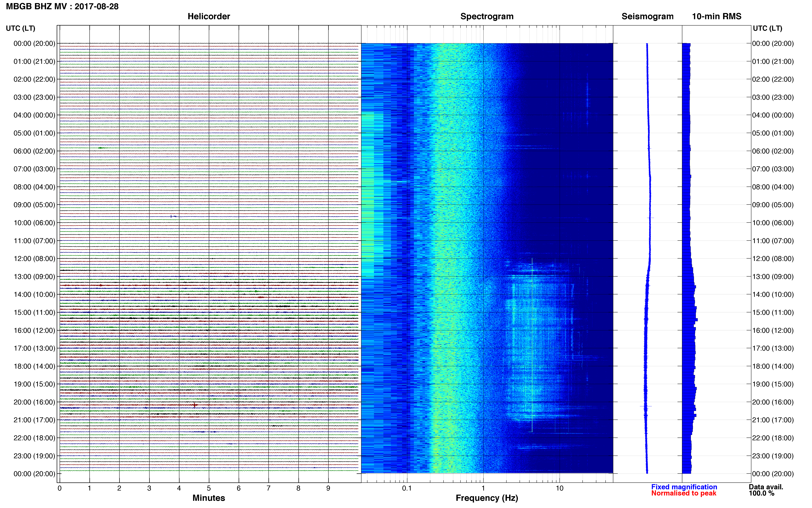
Task: Click '01:00 (21:00)' on the left time axis
Action: click(x=34, y=62)
